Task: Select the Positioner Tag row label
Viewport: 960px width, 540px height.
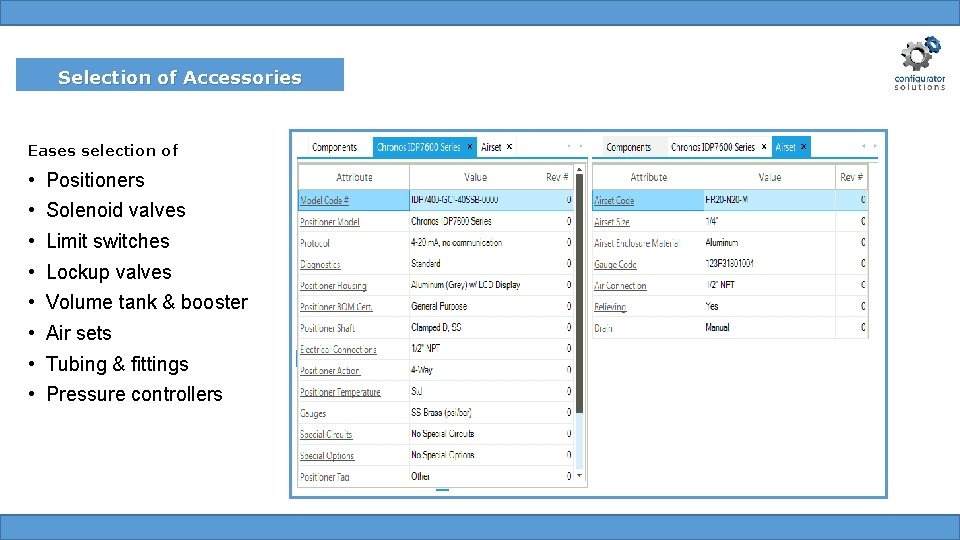Action: 324,477
